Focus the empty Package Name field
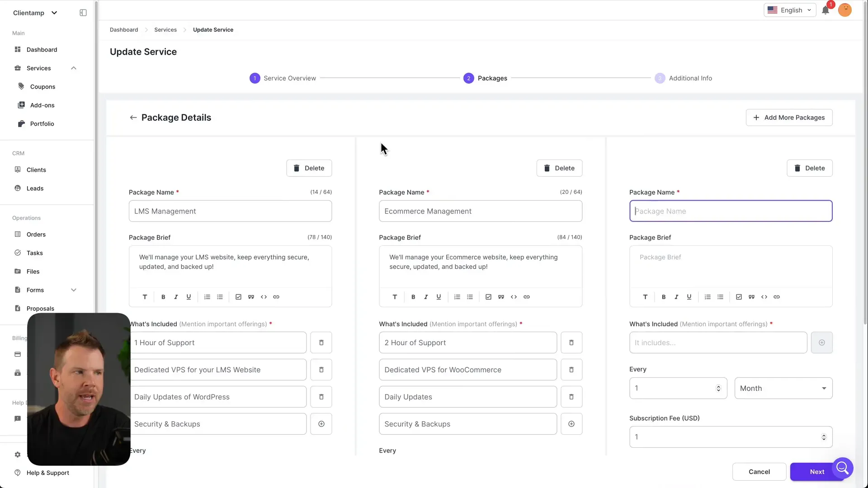Viewport: 868px width, 488px height. click(x=731, y=211)
